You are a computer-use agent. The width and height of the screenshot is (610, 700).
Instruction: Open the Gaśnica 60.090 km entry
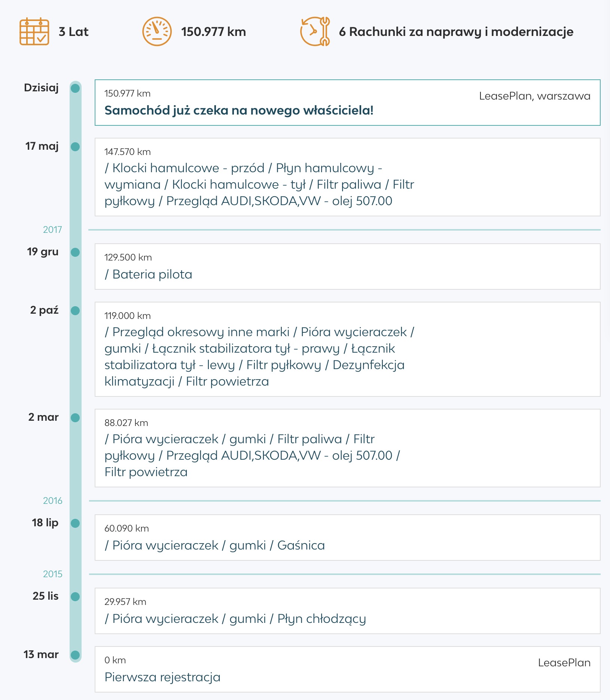(348, 538)
